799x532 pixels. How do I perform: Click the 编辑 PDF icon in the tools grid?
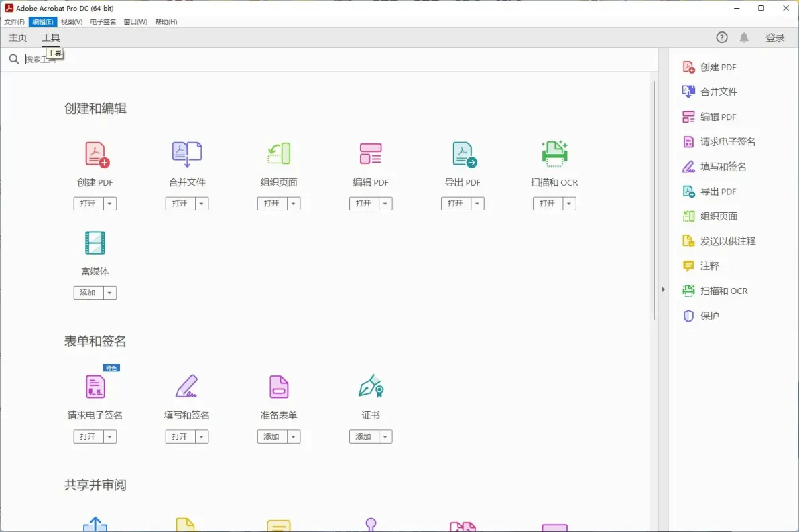click(x=371, y=154)
